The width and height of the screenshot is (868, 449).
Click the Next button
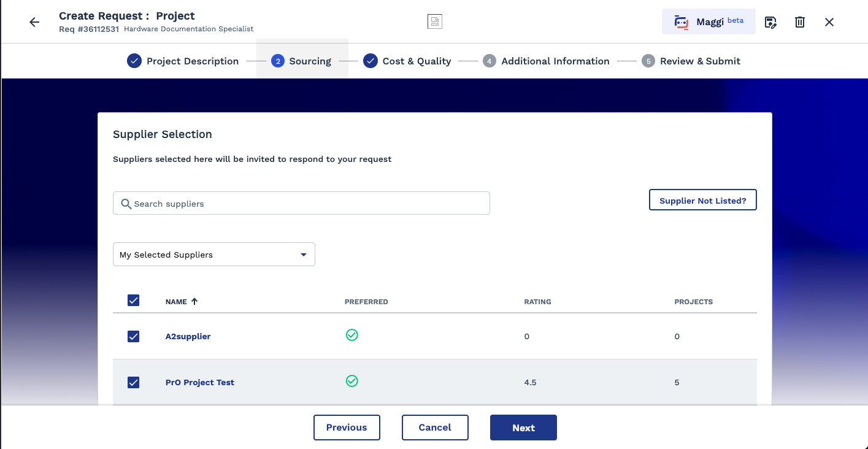click(523, 428)
